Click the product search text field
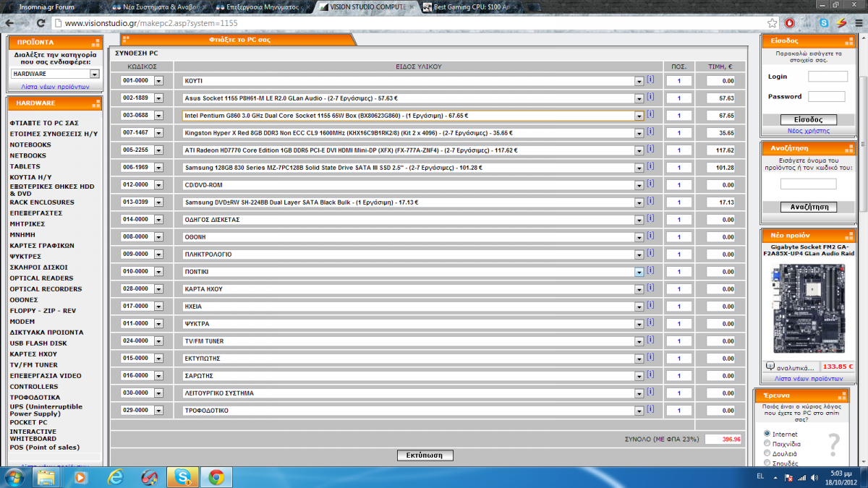The image size is (868, 488). [808, 184]
